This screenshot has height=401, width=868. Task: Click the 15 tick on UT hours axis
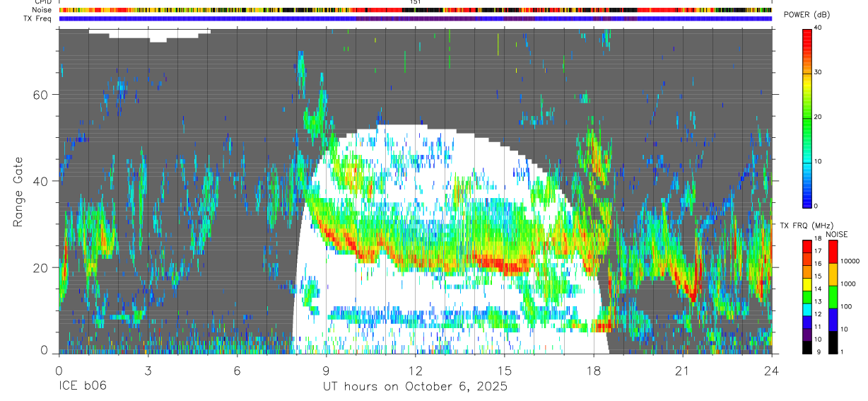pos(504,370)
